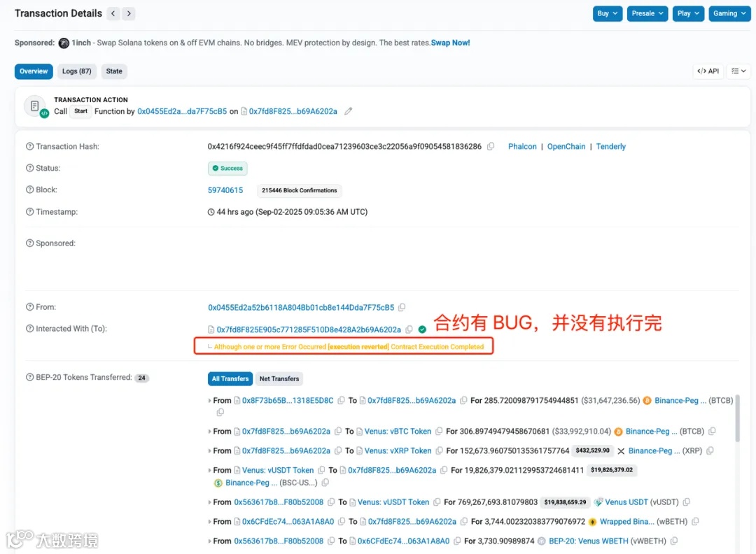Image resolution: width=756 pixels, height=554 pixels.
Task: Click the $19,838,659.29 value badge
Action: [x=565, y=502]
